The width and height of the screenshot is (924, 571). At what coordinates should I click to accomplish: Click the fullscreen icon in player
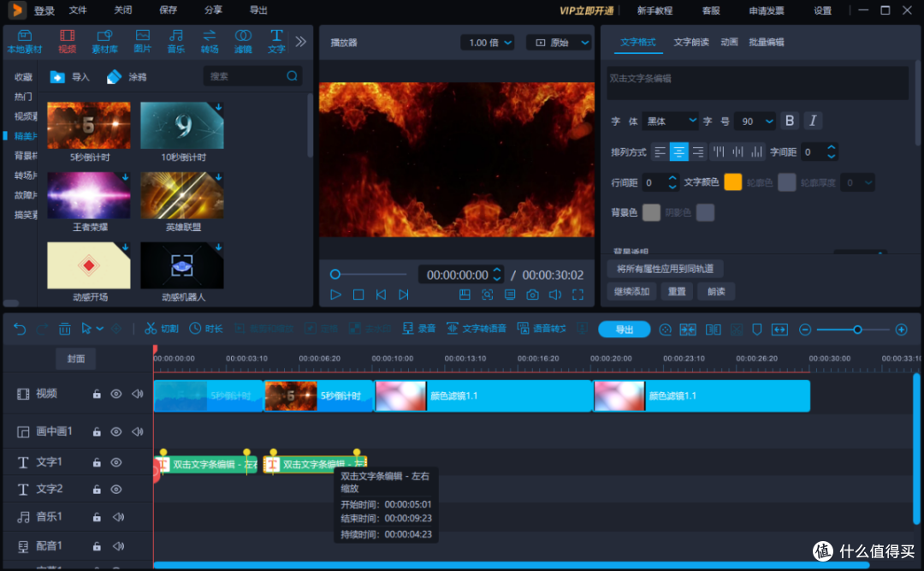click(578, 294)
